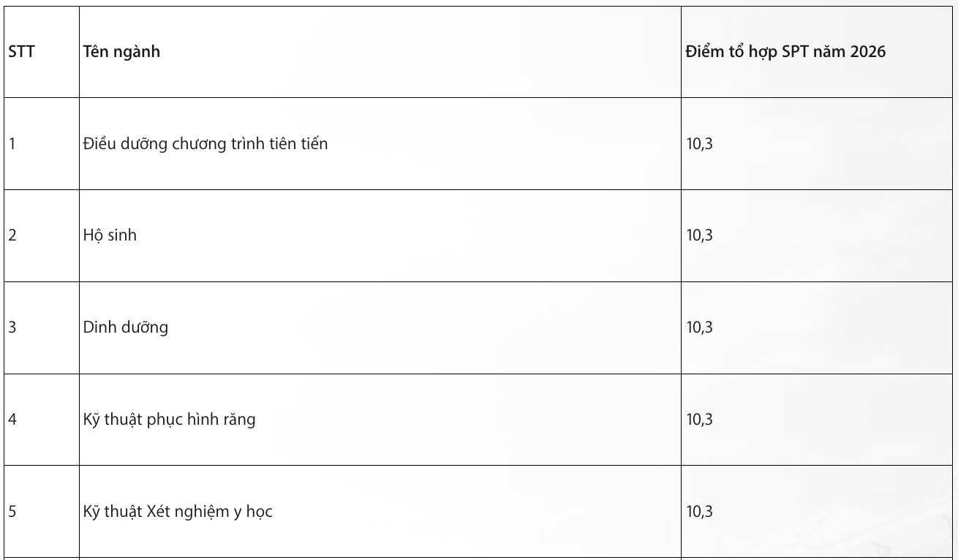958x560 pixels.
Task: Click Kỹ thuật phục hình răng
Action: tap(170, 420)
